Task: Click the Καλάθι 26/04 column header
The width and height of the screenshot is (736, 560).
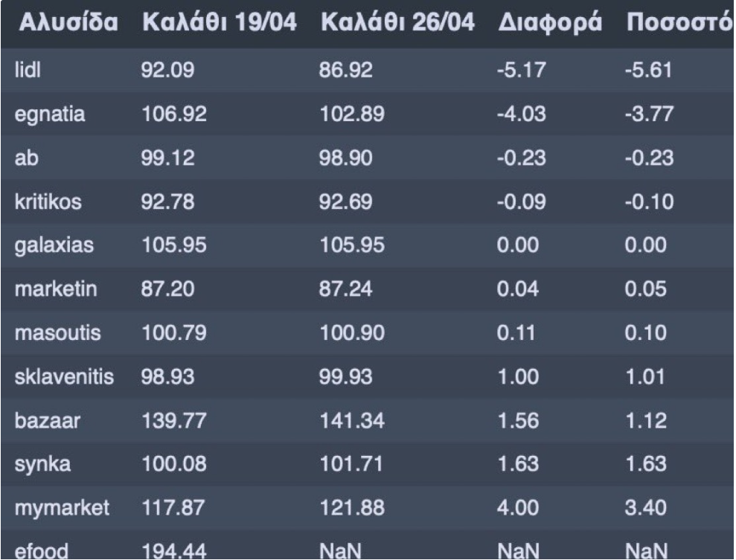Action: [x=397, y=22]
